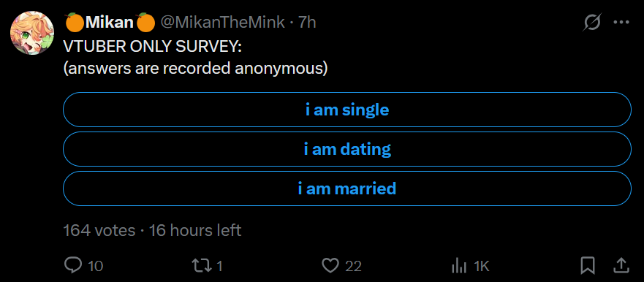The height and width of the screenshot is (282, 644).
Task: Click the 164 votes count text
Action: pyautogui.click(x=99, y=230)
